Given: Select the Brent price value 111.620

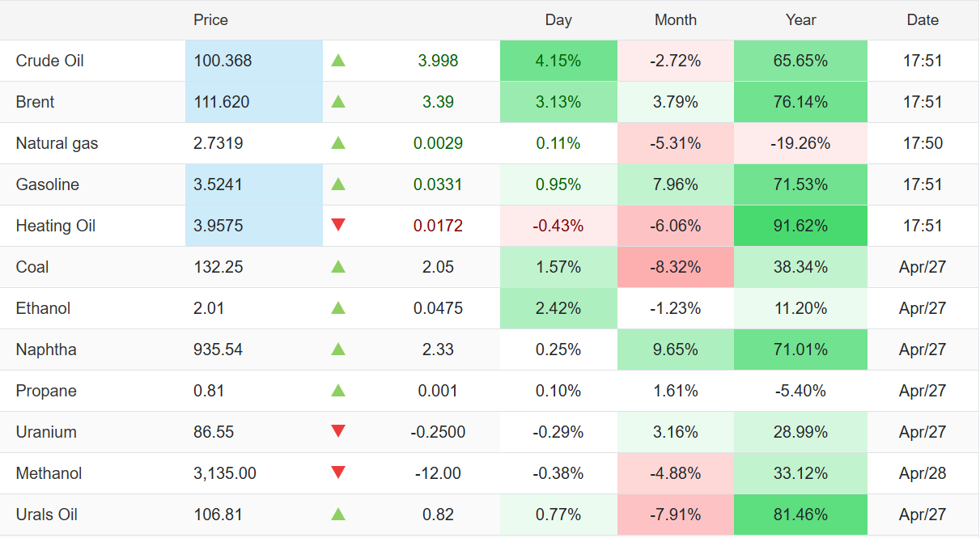Looking at the screenshot, I should 222,102.
